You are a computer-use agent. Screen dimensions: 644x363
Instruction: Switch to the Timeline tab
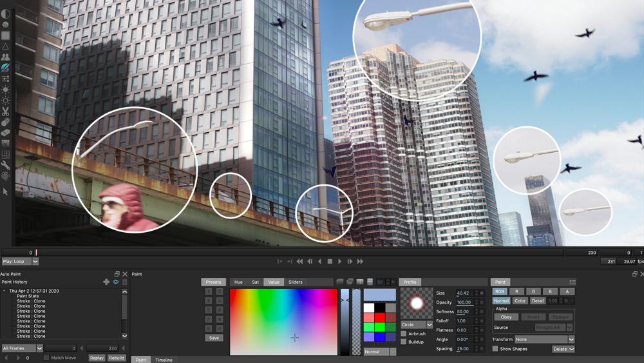pyautogui.click(x=164, y=360)
